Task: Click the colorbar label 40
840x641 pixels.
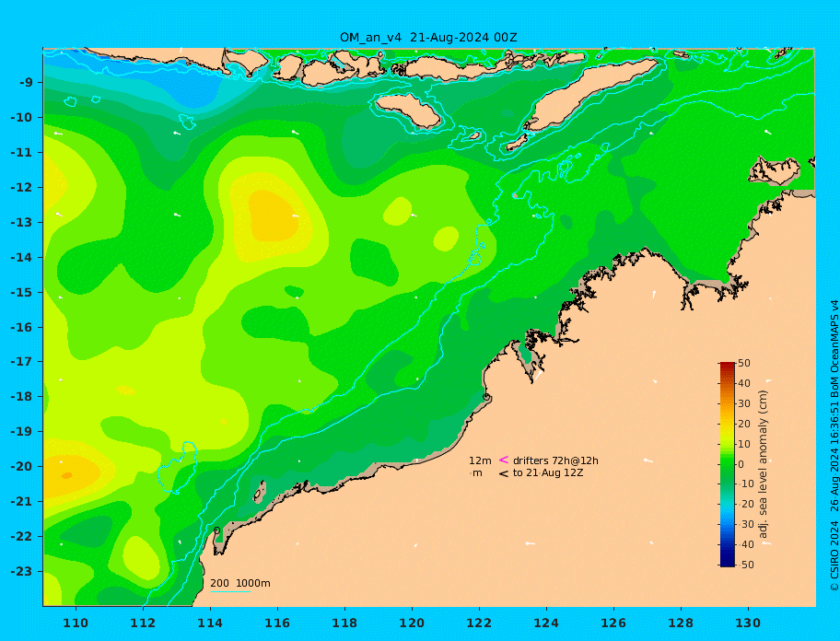Action: point(744,383)
